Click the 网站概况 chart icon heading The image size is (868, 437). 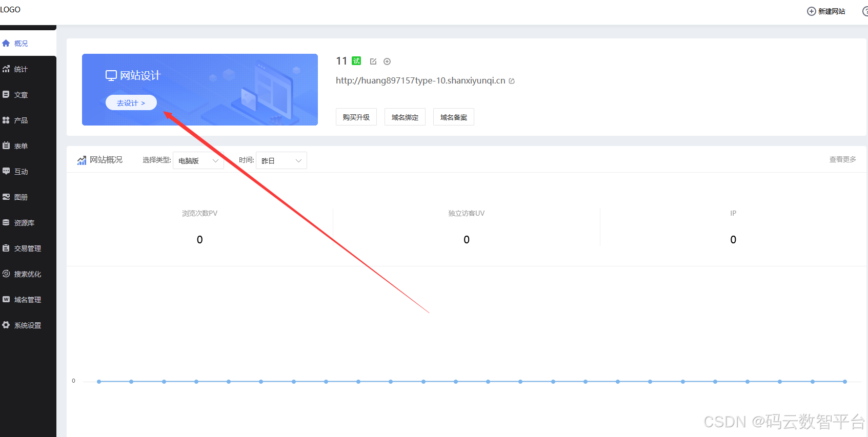pos(100,160)
